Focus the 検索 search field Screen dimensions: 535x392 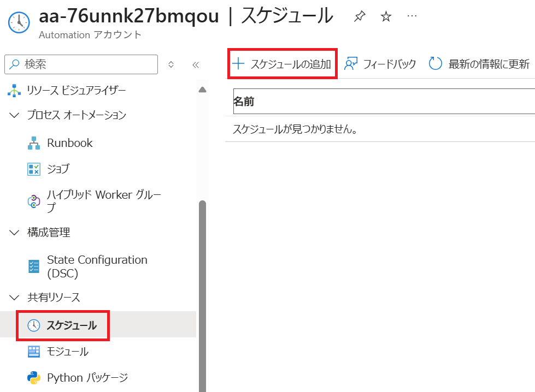click(x=81, y=64)
